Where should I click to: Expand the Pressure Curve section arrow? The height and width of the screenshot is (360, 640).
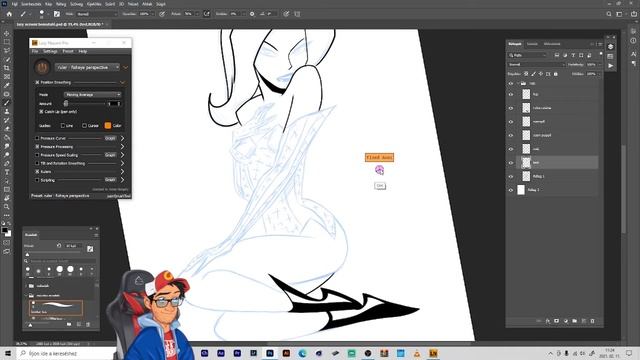coord(122,138)
